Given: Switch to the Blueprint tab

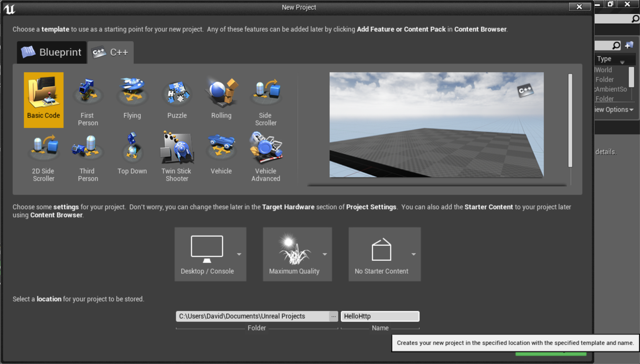Looking at the screenshot, I should pyautogui.click(x=52, y=52).
